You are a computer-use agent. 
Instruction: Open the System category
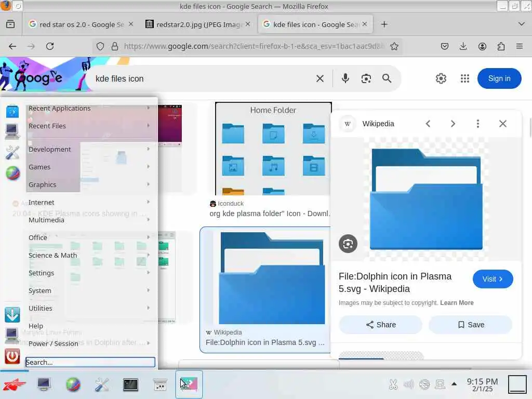[x=90, y=290]
